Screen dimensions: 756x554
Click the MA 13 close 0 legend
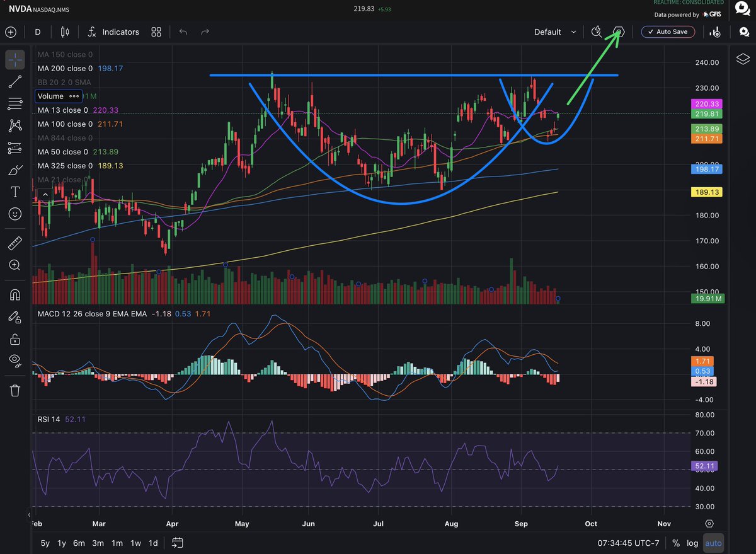(x=62, y=110)
